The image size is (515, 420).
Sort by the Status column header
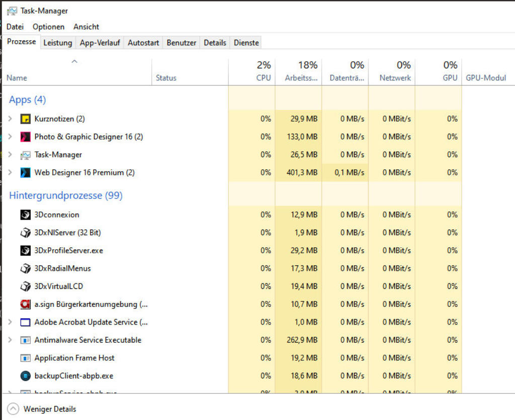point(190,72)
